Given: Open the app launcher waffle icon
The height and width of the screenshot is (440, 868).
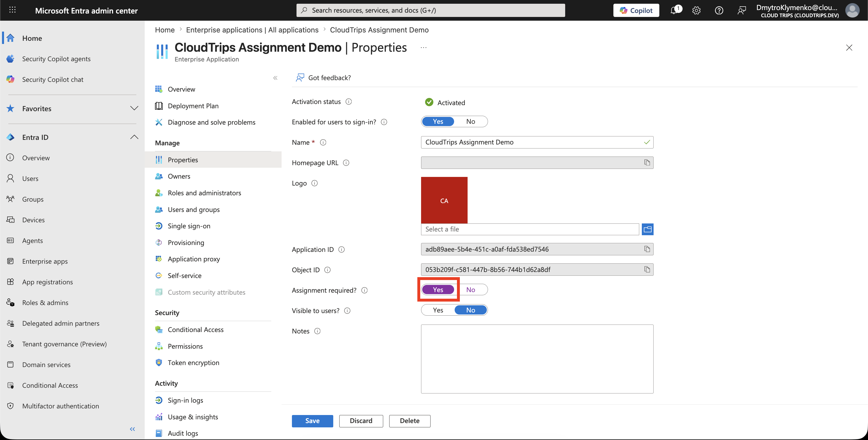Looking at the screenshot, I should click(x=12, y=10).
